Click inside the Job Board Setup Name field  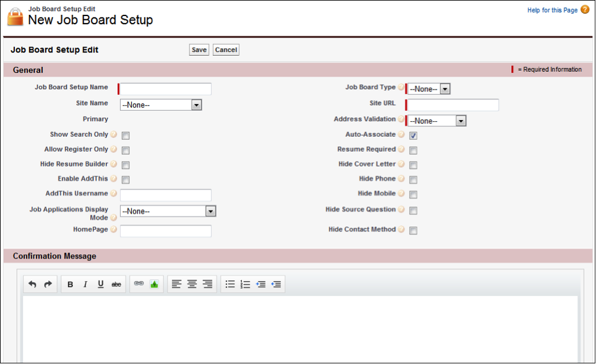(x=164, y=89)
